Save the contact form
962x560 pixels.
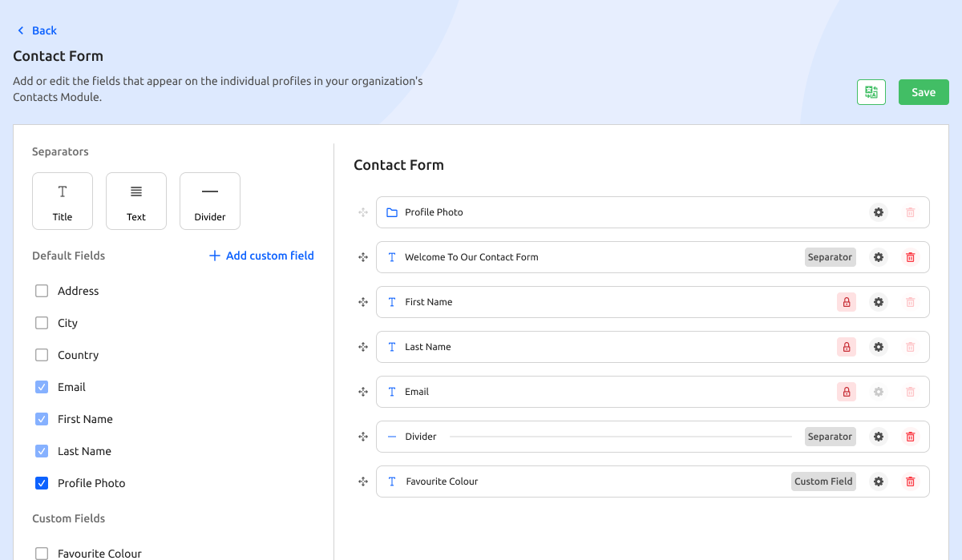click(924, 92)
